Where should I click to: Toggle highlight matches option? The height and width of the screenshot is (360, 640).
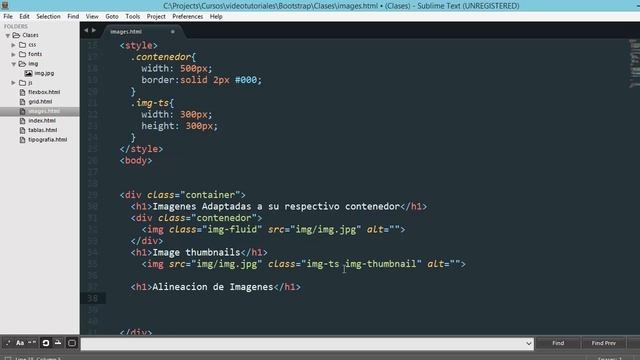click(x=72, y=343)
